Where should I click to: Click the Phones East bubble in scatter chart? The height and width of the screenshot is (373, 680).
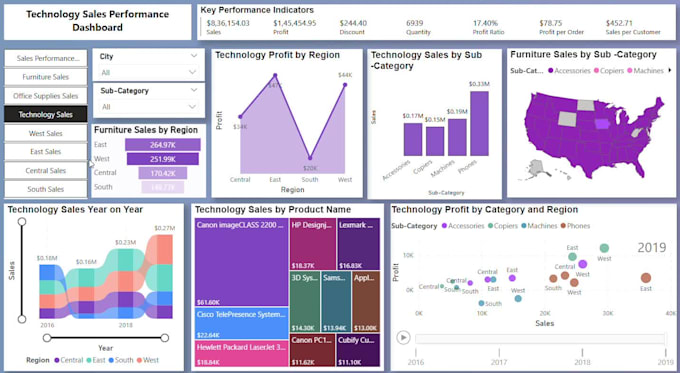point(646,278)
